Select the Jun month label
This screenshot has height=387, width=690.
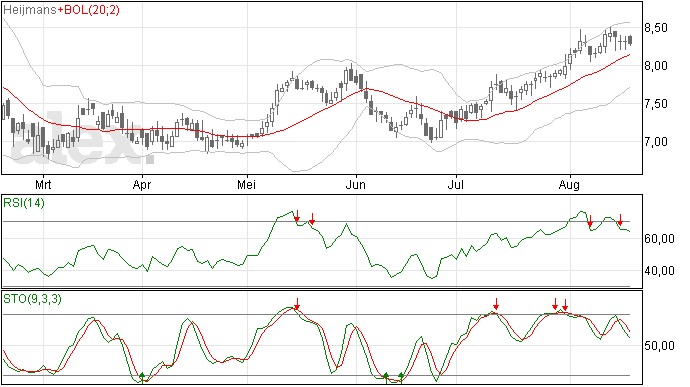356,185
